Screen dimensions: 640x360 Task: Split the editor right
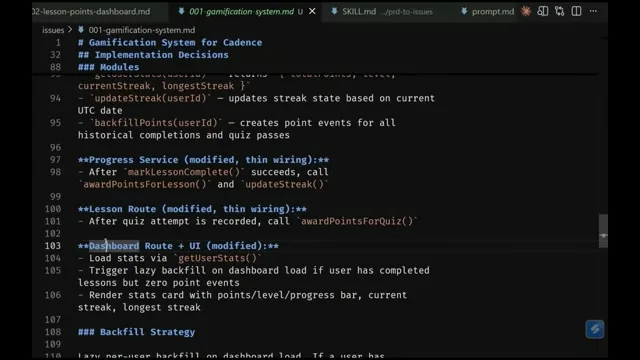576,11
